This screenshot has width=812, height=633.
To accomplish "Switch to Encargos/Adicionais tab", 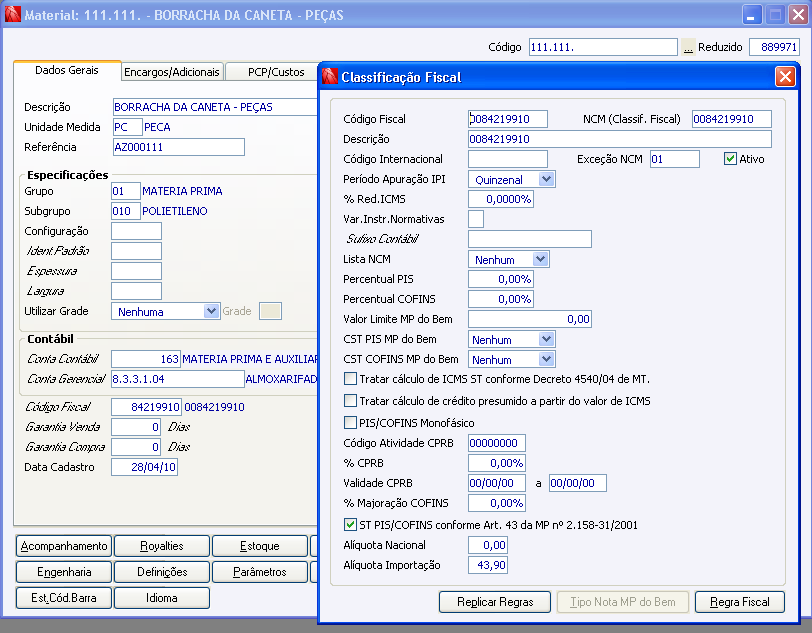I will coord(171,72).
